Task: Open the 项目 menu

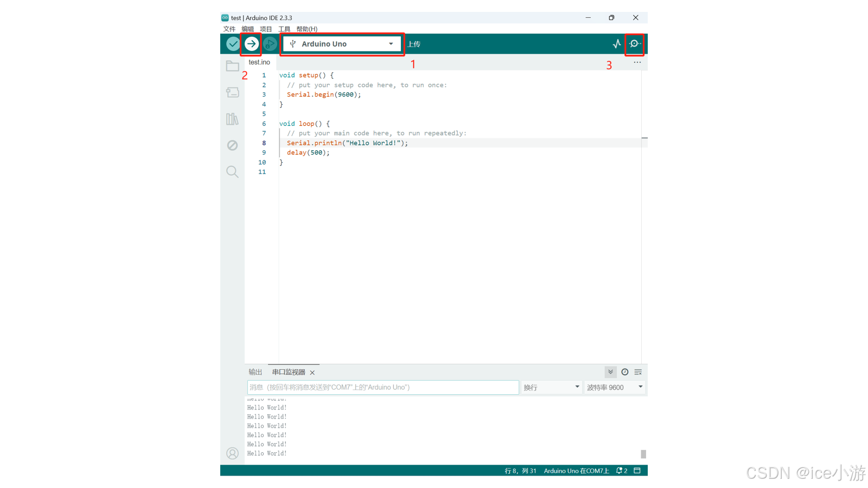Action: (266, 29)
